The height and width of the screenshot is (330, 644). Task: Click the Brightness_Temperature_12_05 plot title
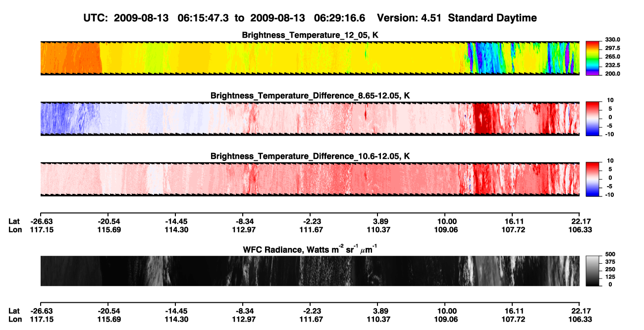click(310, 35)
